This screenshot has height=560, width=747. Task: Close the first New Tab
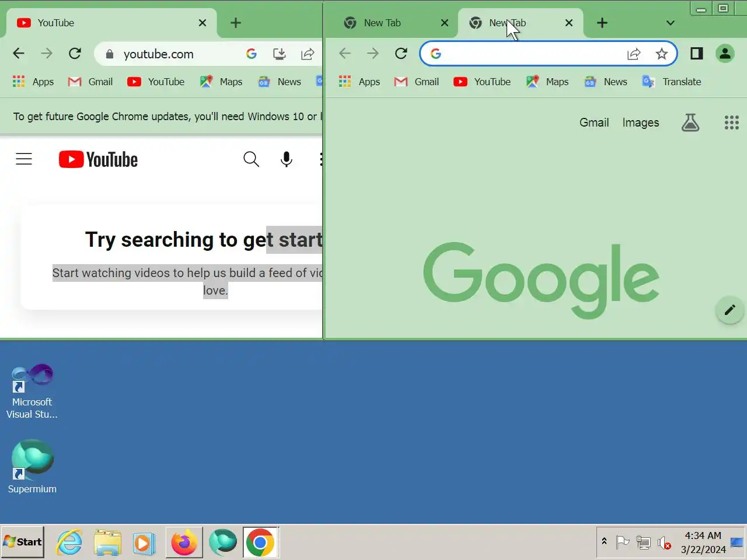[445, 23]
